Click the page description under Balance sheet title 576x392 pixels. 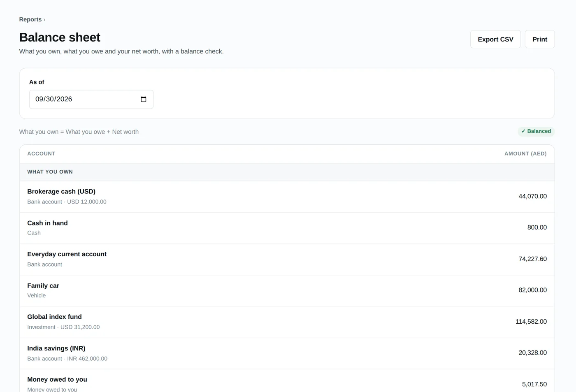click(x=121, y=51)
